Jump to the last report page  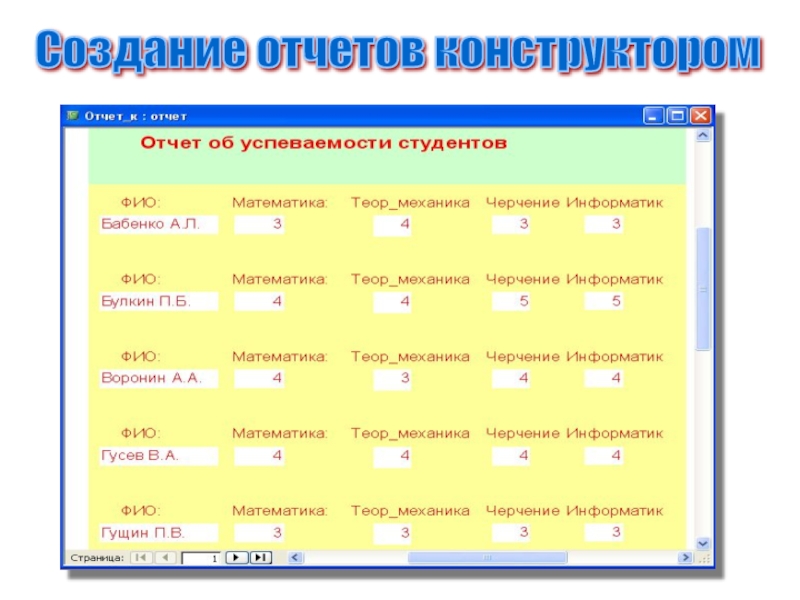(x=261, y=558)
